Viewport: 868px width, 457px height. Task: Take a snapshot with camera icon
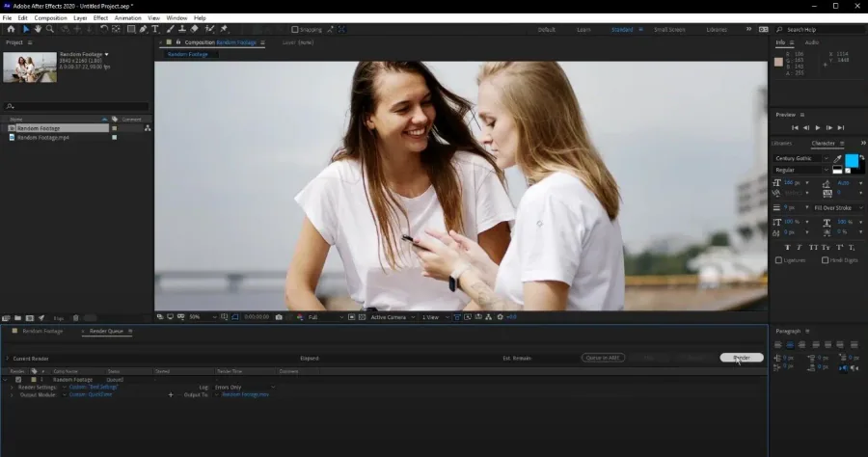pyautogui.click(x=279, y=317)
